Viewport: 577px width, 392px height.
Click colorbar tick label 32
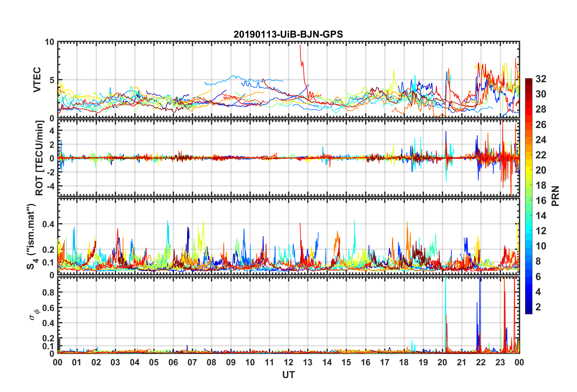point(541,79)
